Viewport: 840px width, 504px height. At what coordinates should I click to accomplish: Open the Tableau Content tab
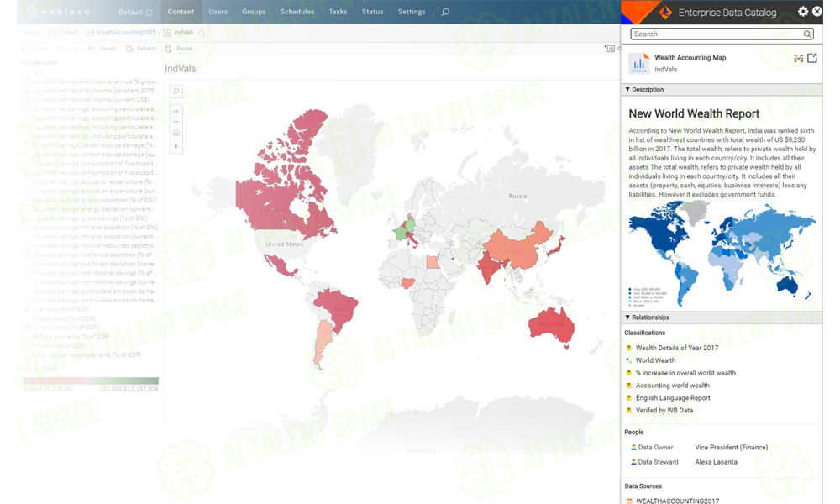coord(181,12)
